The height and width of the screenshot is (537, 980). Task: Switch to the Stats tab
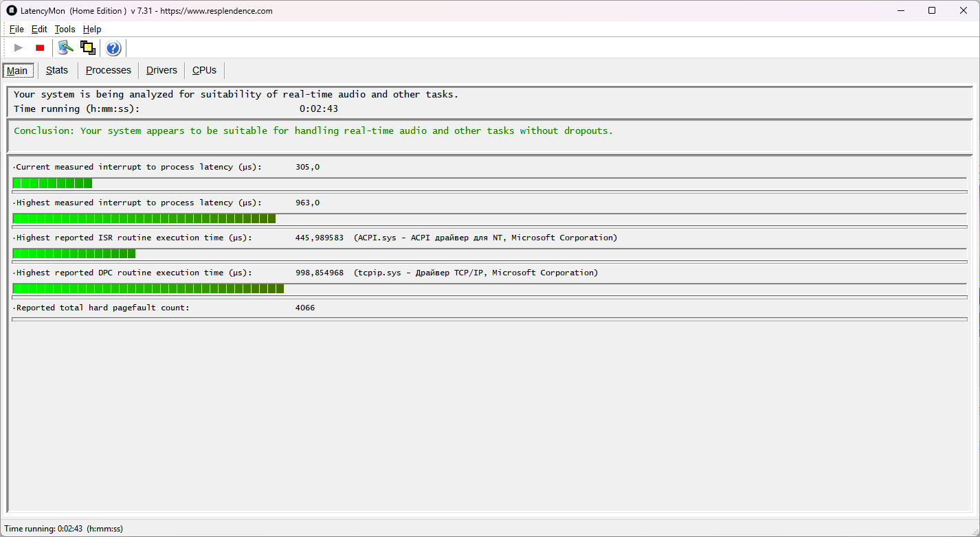point(57,70)
